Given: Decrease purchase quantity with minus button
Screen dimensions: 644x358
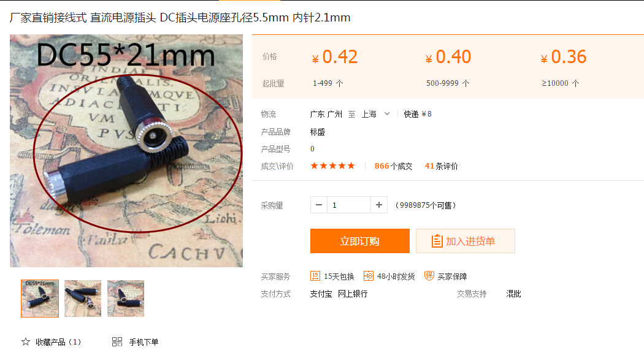Looking at the screenshot, I should (319, 205).
